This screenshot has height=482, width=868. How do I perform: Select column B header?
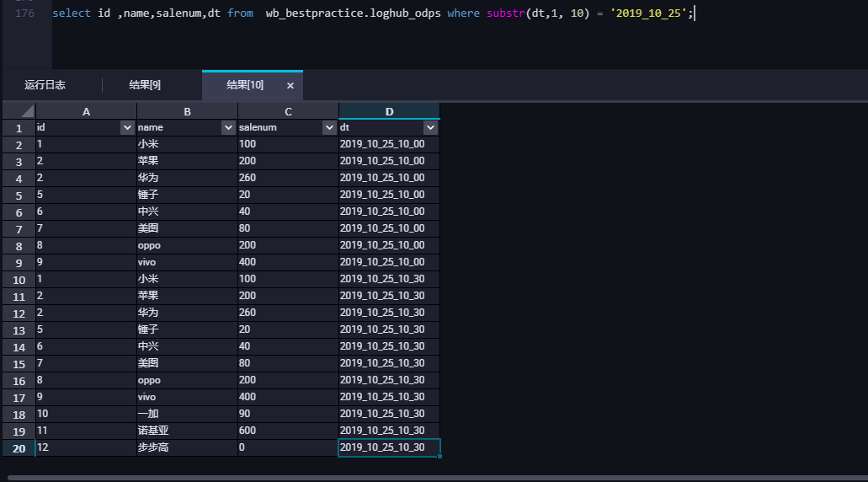(187, 111)
